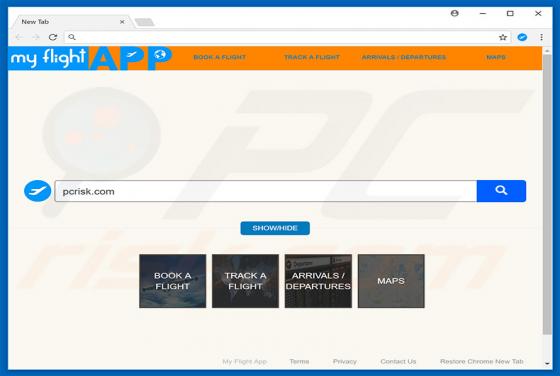Toggle tiles with the SHOW/HIDE button
This screenshot has width=560, height=376.
coord(275,228)
